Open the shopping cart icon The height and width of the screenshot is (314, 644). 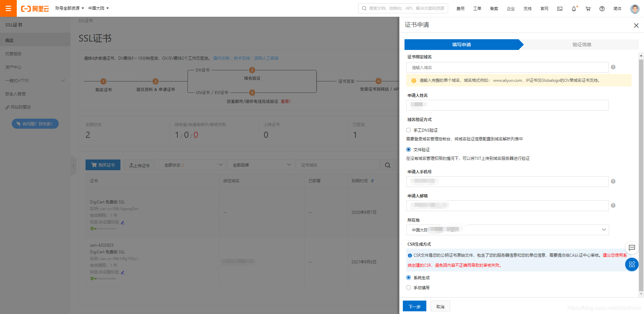tap(588, 9)
